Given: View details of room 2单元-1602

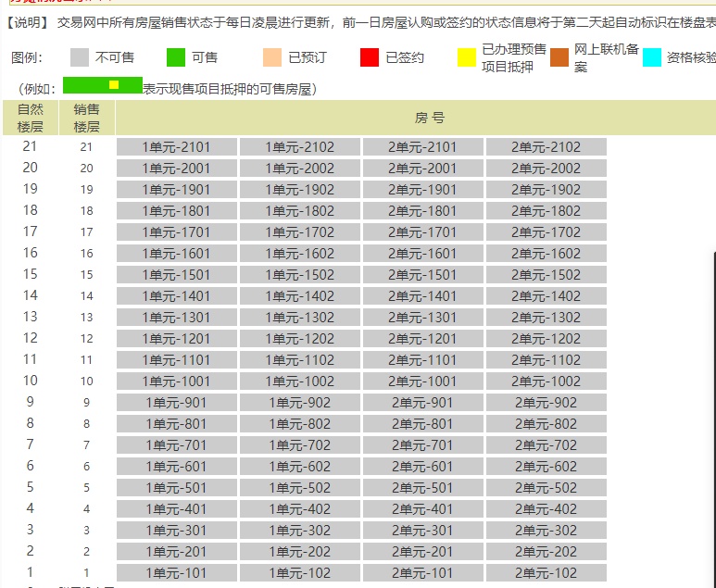Looking at the screenshot, I should click(546, 254).
